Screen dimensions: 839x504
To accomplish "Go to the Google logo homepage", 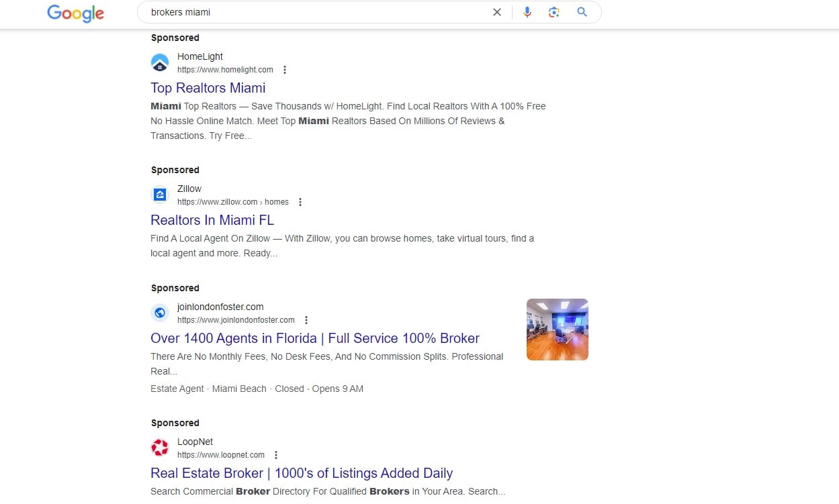I will click(x=75, y=13).
